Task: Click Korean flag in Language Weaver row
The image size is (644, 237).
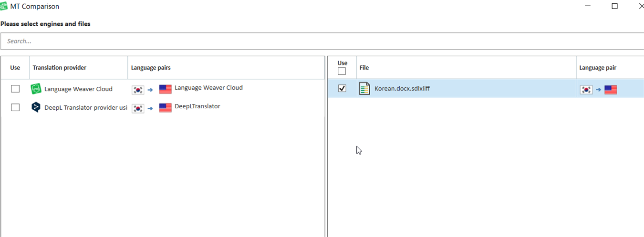Action: [138, 89]
